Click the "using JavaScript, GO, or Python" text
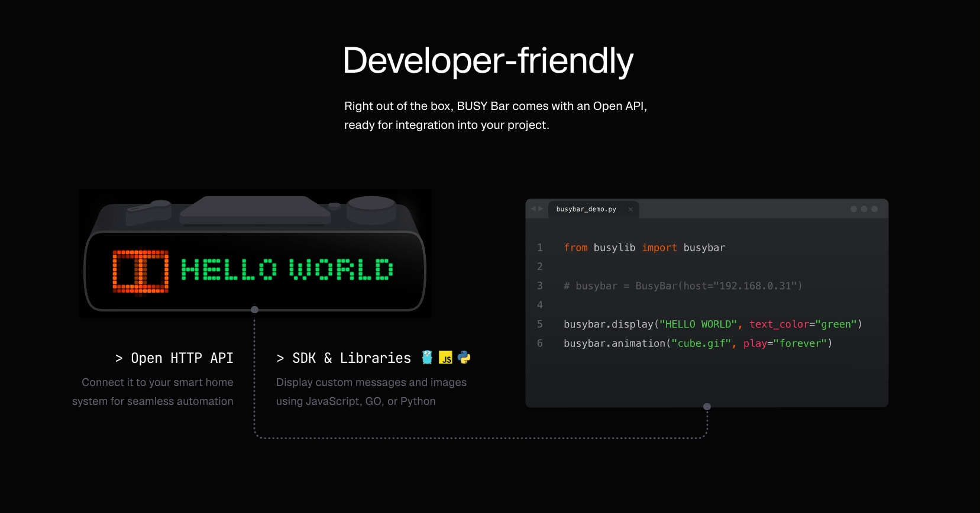Image resolution: width=980 pixels, height=513 pixels. click(x=356, y=401)
